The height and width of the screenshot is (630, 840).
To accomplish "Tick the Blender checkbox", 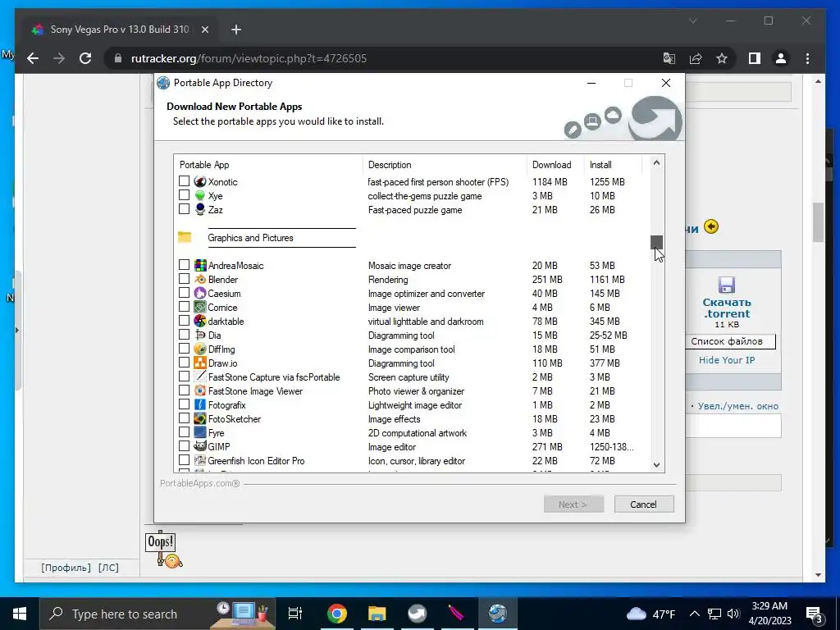I will pyautogui.click(x=184, y=279).
